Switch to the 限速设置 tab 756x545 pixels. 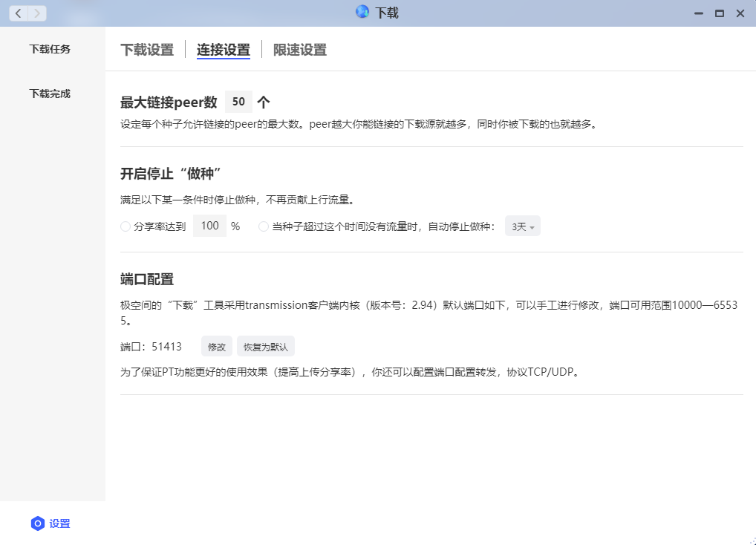click(300, 50)
